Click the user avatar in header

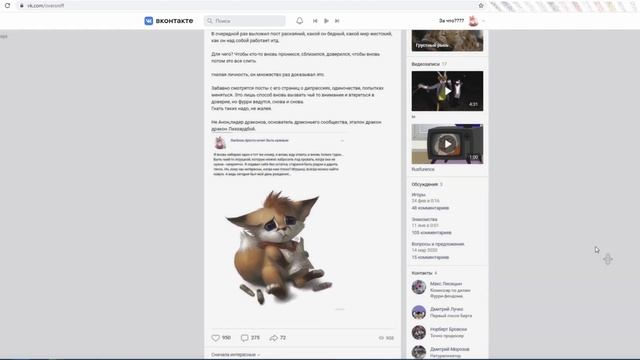coord(473,21)
